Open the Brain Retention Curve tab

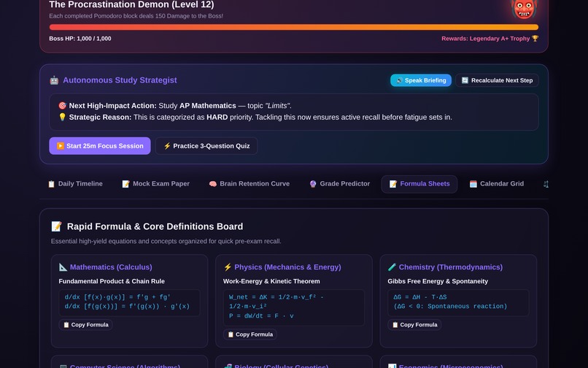(249, 184)
